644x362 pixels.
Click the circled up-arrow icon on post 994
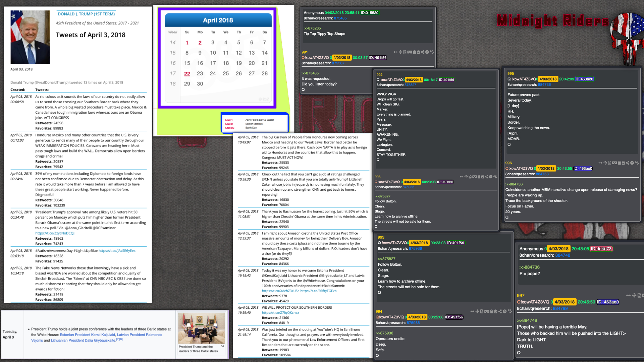tap(505, 311)
